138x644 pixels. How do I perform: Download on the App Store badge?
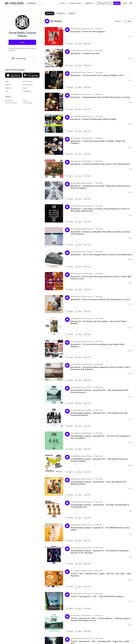pyautogui.click(x=14, y=75)
